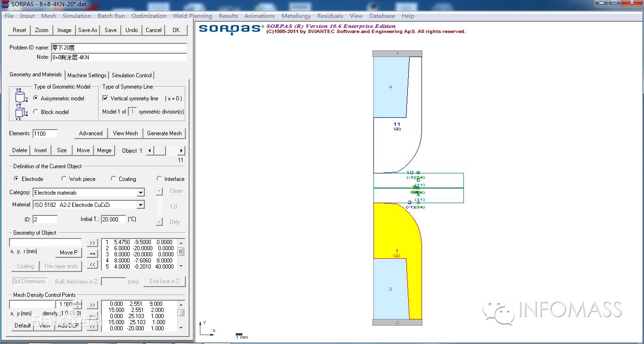Click the View Mesh button
Image resolution: width=644 pixels, height=344 pixels.
(125, 133)
